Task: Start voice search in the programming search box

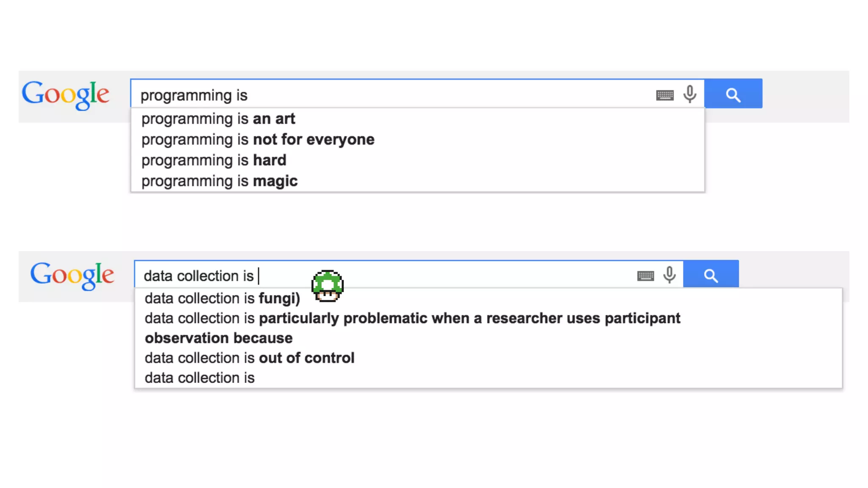Action: point(690,94)
